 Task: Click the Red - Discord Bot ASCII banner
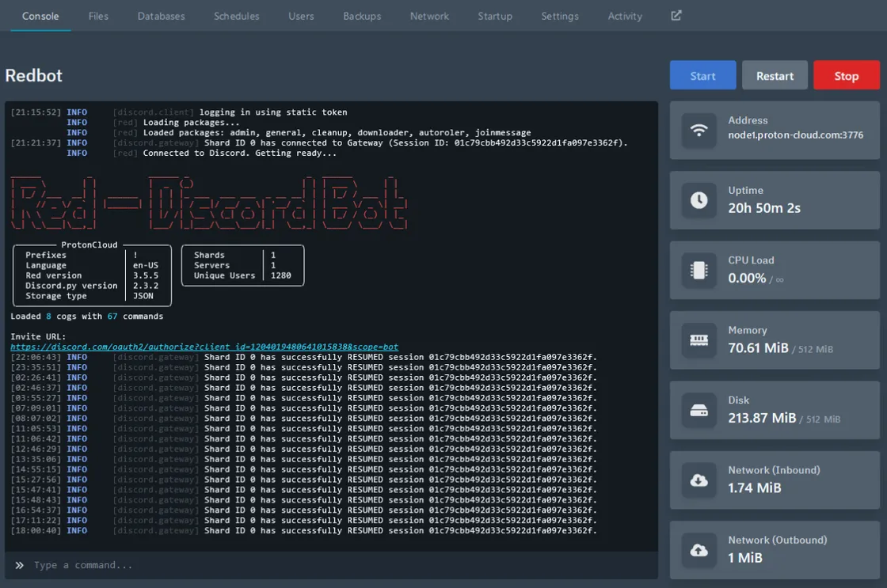[x=209, y=203]
